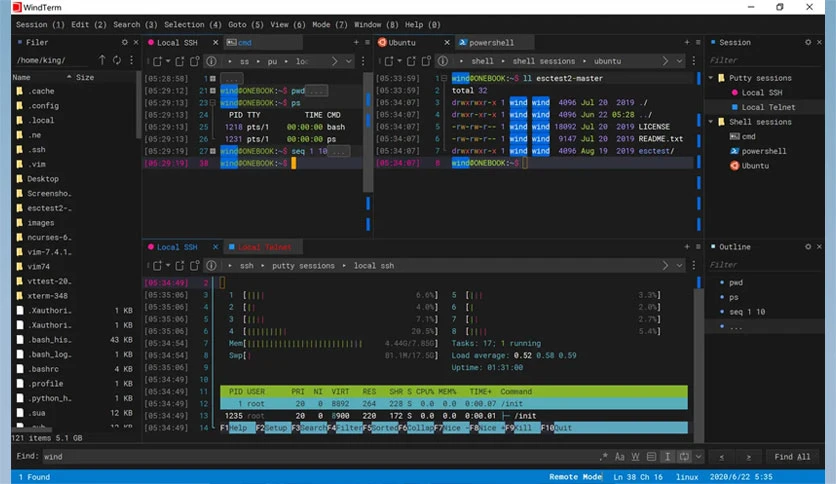Refresh the Filer directory listing
Screen dimensions: 836x484
click(x=117, y=60)
